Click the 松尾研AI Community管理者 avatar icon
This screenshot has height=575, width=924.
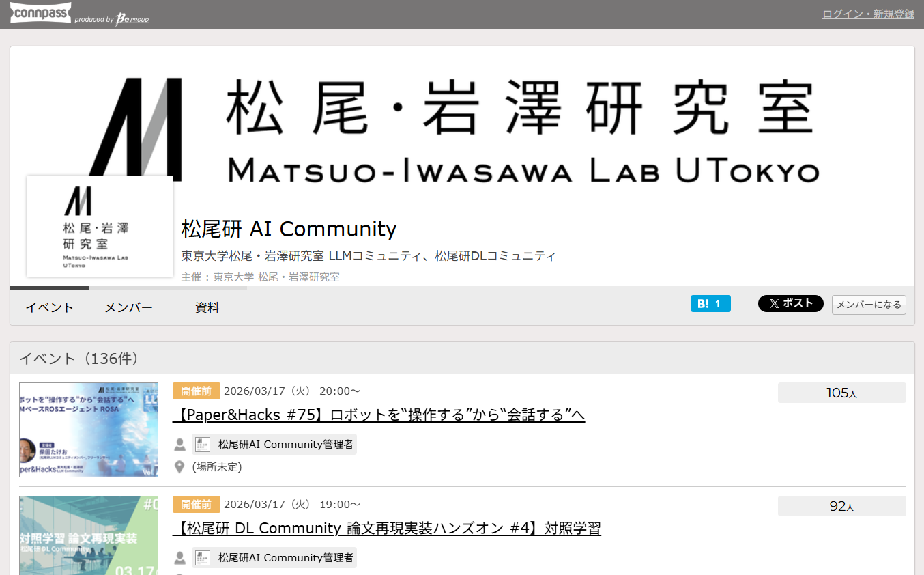point(202,444)
